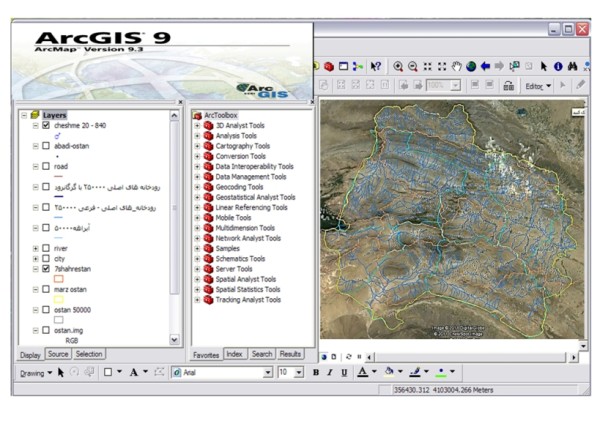Switch to the Source tab
Viewport: 600px width, 424px height.
click(x=58, y=354)
